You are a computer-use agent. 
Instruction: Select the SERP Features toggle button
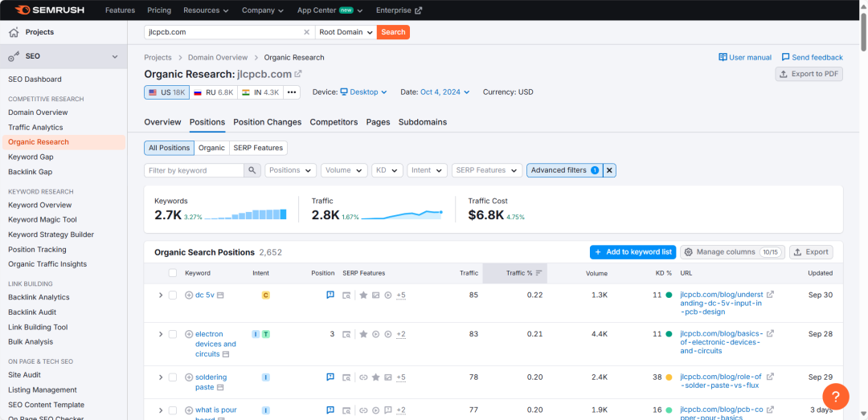pyautogui.click(x=258, y=148)
